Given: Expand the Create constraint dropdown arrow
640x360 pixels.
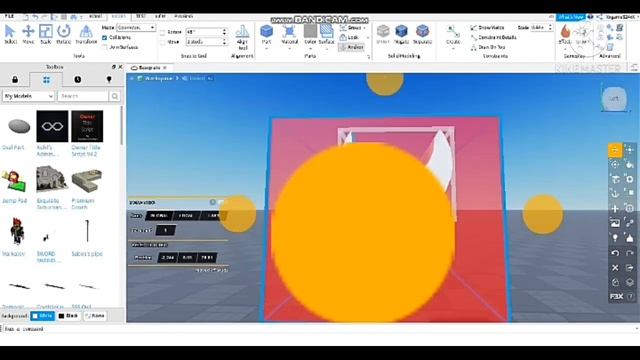Looking at the screenshot, I should (x=453, y=49).
